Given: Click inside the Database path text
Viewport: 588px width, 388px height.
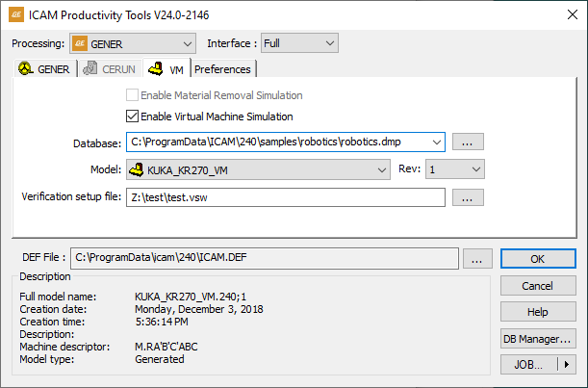Looking at the screenshot, I should click(x=266, y=142).
